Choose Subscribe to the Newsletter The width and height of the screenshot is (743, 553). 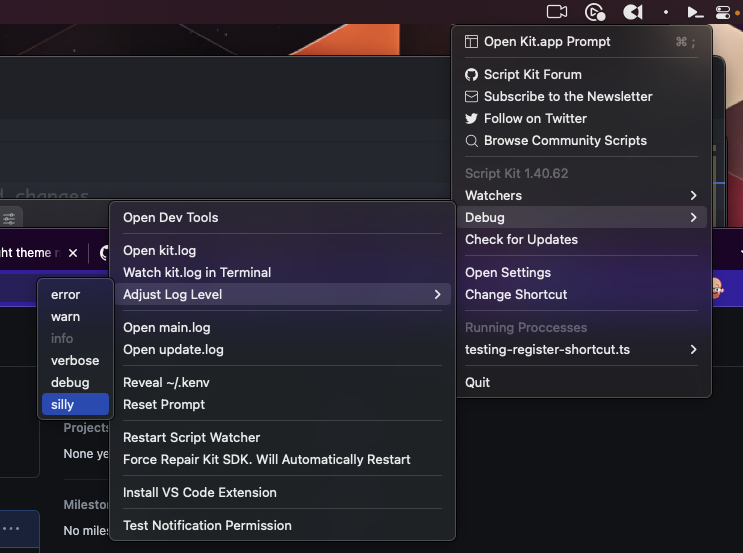pyautogui.click(x=581, y=97)
